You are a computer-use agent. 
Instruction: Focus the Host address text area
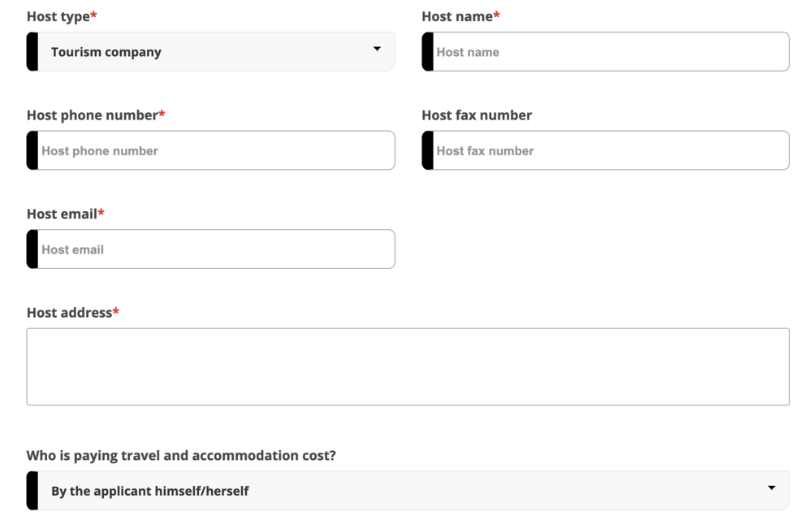pyautogui.click(x=408, y=366)
